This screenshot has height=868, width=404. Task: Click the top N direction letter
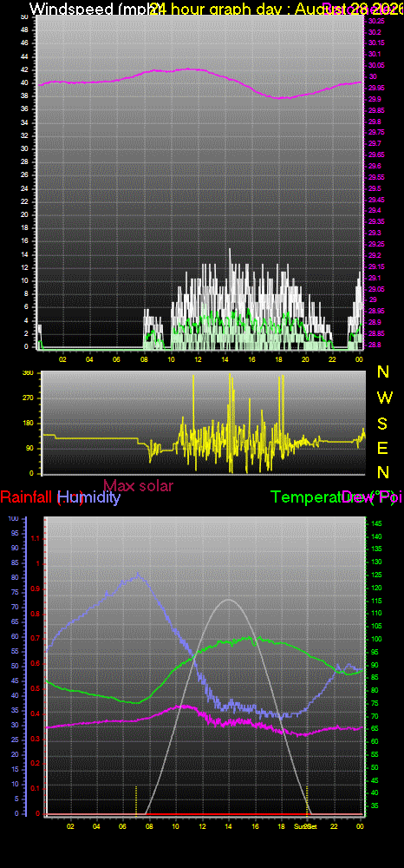point(382,372)
